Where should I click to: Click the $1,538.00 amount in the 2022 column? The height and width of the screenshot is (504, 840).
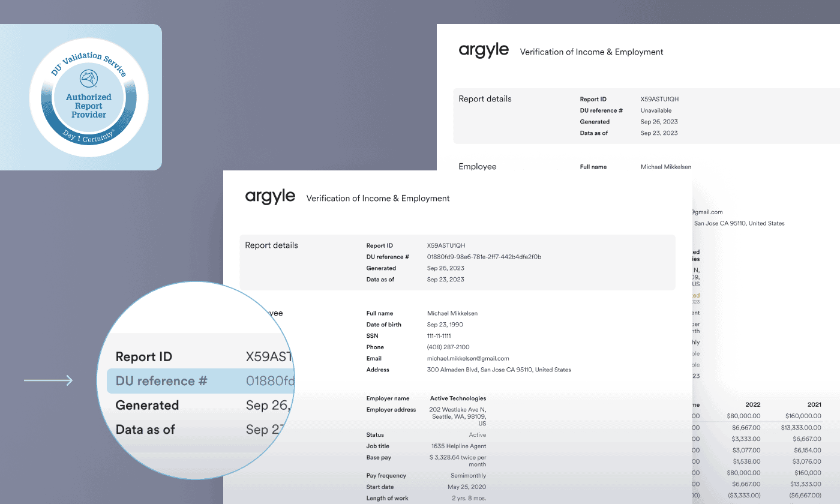click(747, 462)
